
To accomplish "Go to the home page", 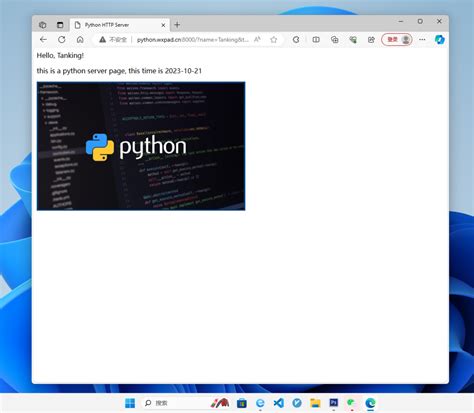I will pyautogui.click(x=80, y=40).
